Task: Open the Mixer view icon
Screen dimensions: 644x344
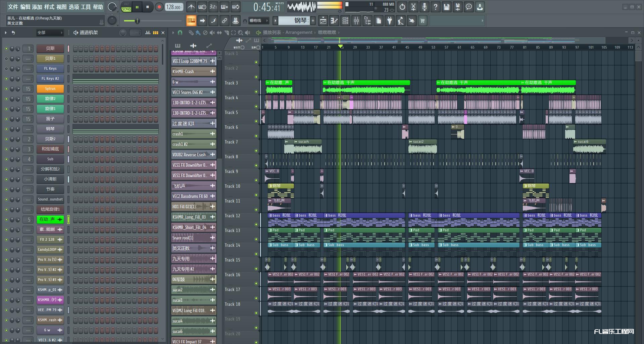Action: (x=356, y=21)
